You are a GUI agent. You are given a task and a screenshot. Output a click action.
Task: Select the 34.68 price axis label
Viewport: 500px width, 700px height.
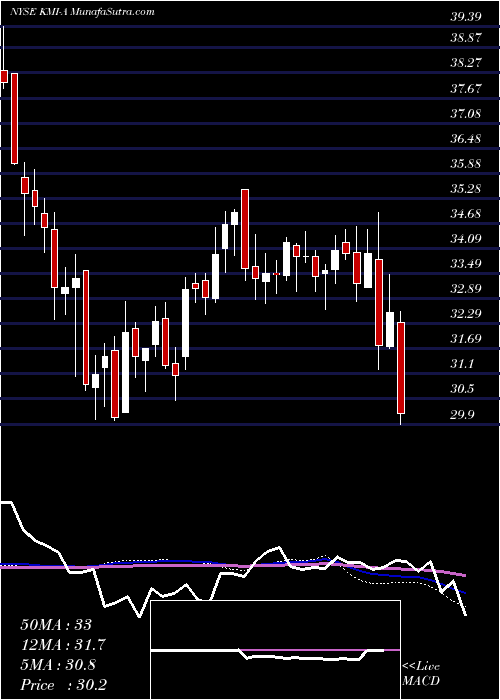[466, 213]
